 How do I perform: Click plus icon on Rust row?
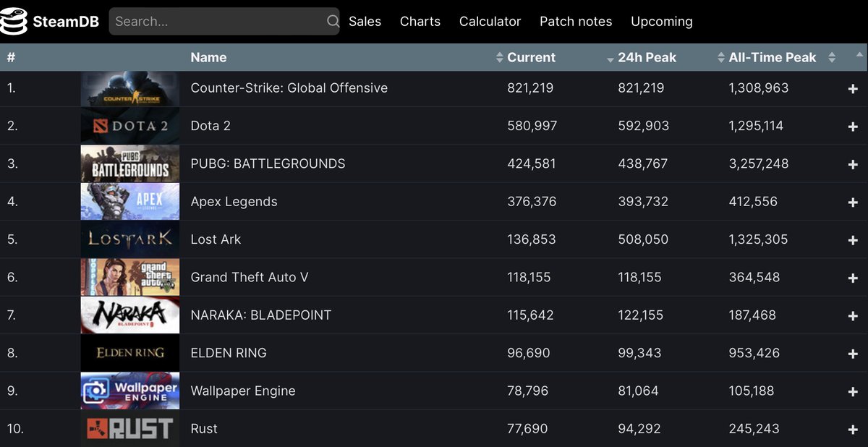(x=853, y=430)
